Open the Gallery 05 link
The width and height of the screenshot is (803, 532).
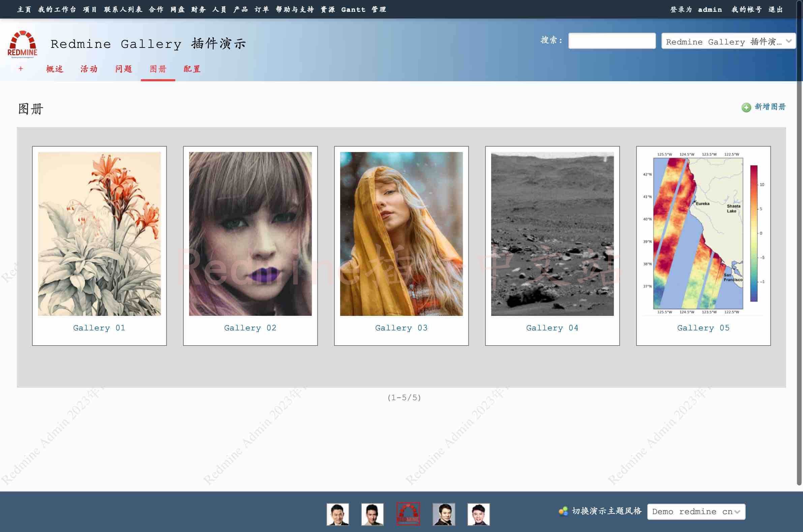click(x=703, y=328)
